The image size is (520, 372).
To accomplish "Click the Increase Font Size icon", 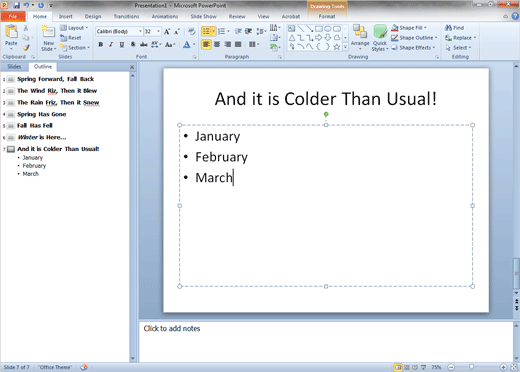I will (167, 31).
